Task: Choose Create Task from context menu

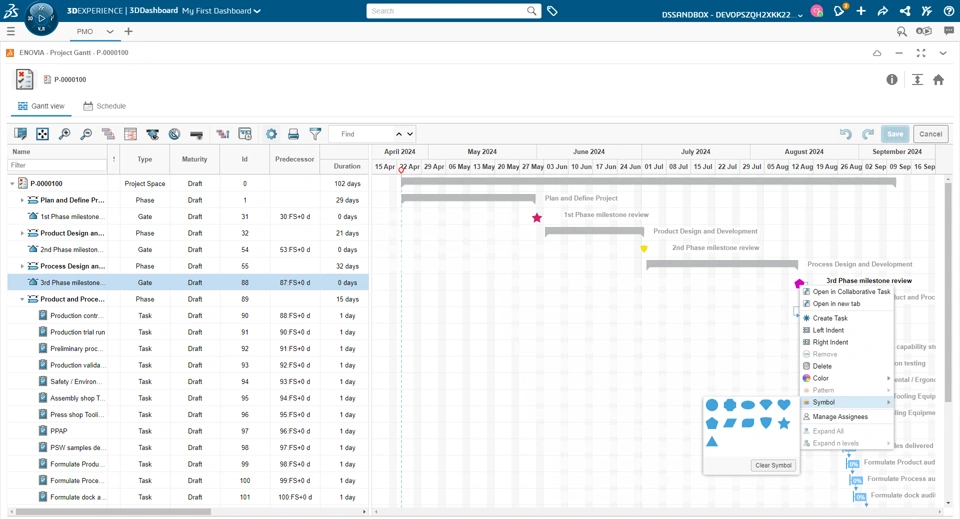Action: click(847, 318)
